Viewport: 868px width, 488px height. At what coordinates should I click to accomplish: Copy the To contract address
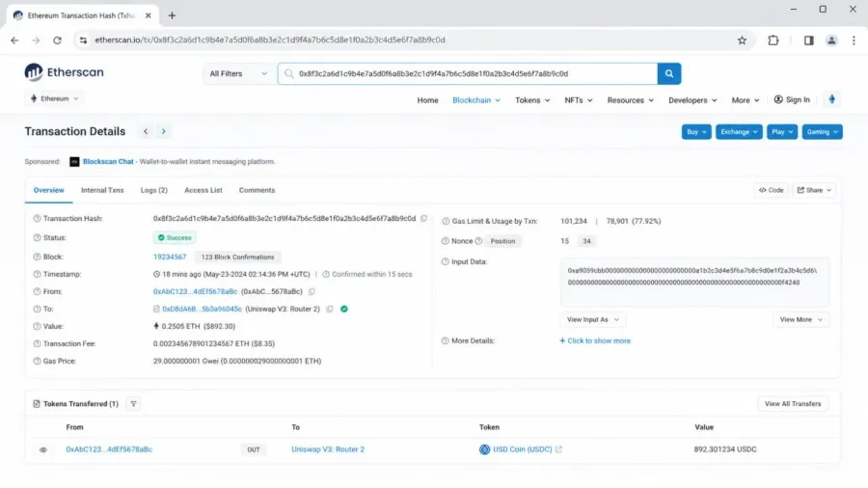tap(330, 309)
